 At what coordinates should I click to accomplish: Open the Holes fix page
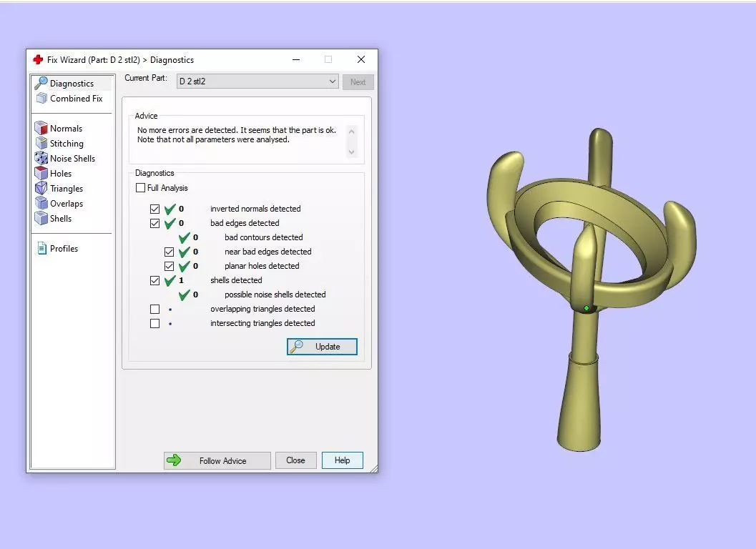pos(61,173)
